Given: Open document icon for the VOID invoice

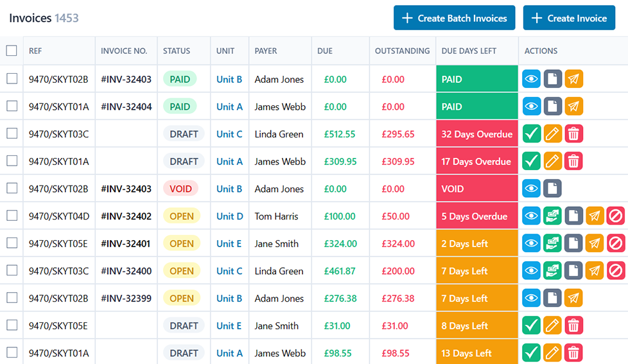Looking at the screenshot, I should (x=552, y=189).
